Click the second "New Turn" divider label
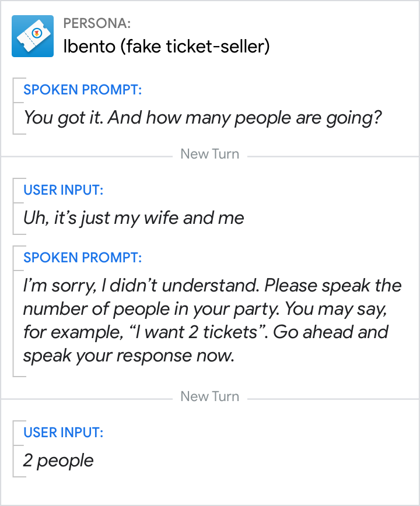Viewport: 420px width, 506px height. (209, 396)
